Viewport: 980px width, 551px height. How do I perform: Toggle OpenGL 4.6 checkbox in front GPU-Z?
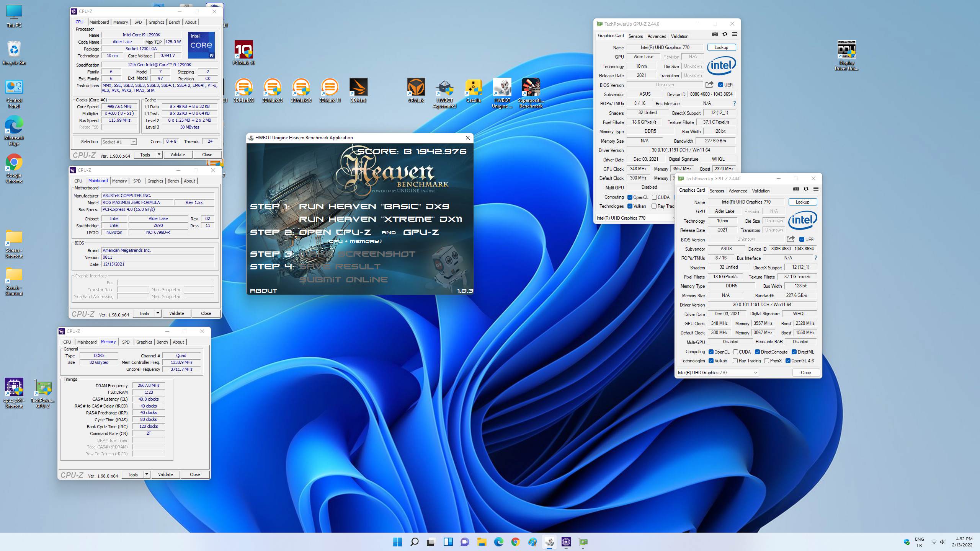[x=788, y=361]
